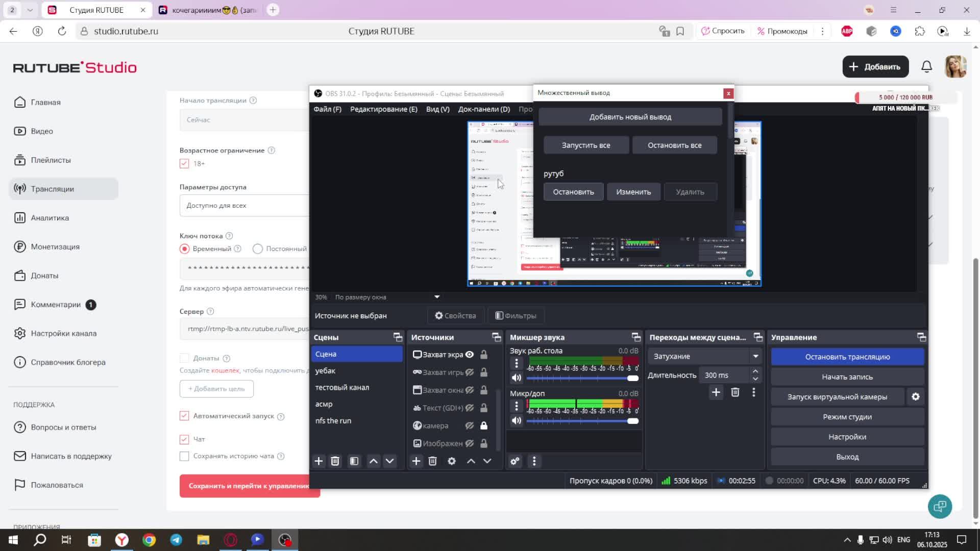The image size is (980, 551).
Task: Open RUTUBE notifications bell
Action: (x=926, y=67)
